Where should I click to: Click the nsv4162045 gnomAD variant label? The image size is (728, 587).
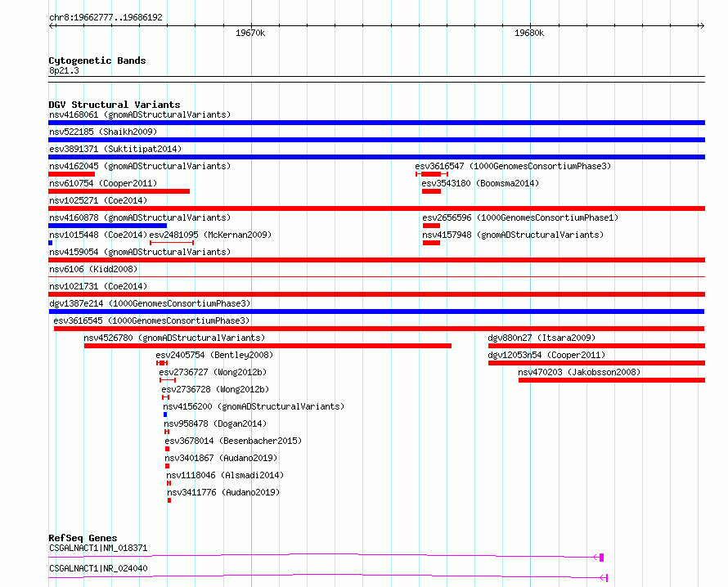[140, 166]
